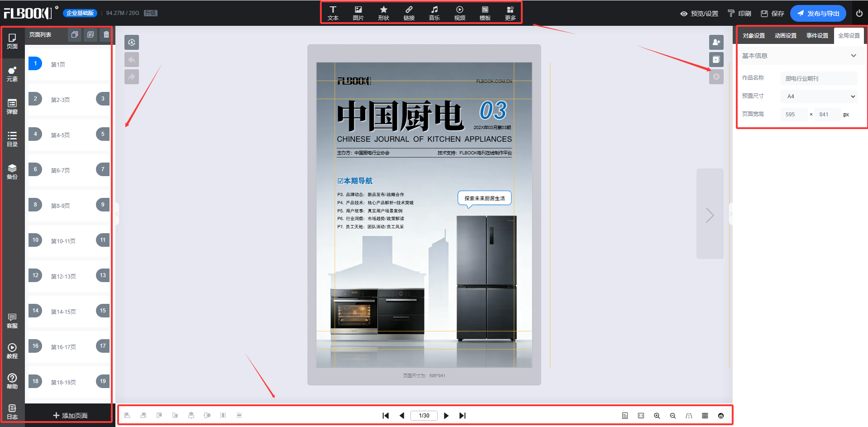
Task: Switch to the 对象设置 tab
Action: [x=754, y=36]
